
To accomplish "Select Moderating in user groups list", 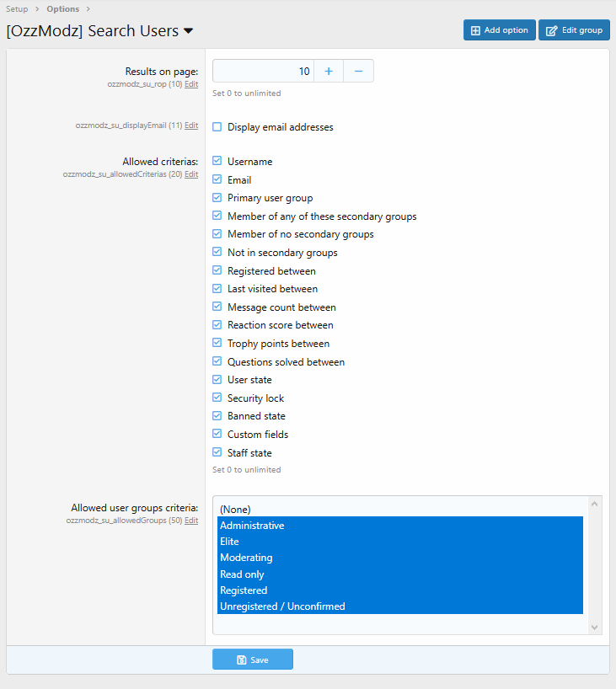I will pos(400,558).
